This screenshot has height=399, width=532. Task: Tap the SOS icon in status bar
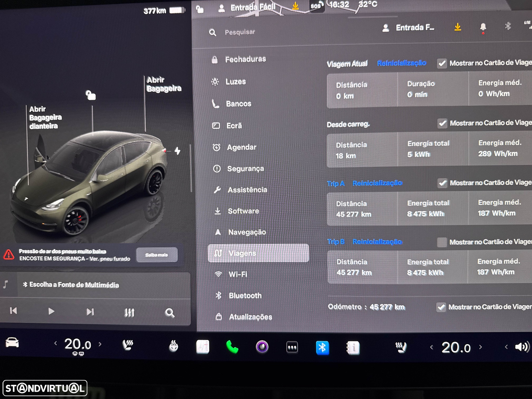[x=317, y=5]
